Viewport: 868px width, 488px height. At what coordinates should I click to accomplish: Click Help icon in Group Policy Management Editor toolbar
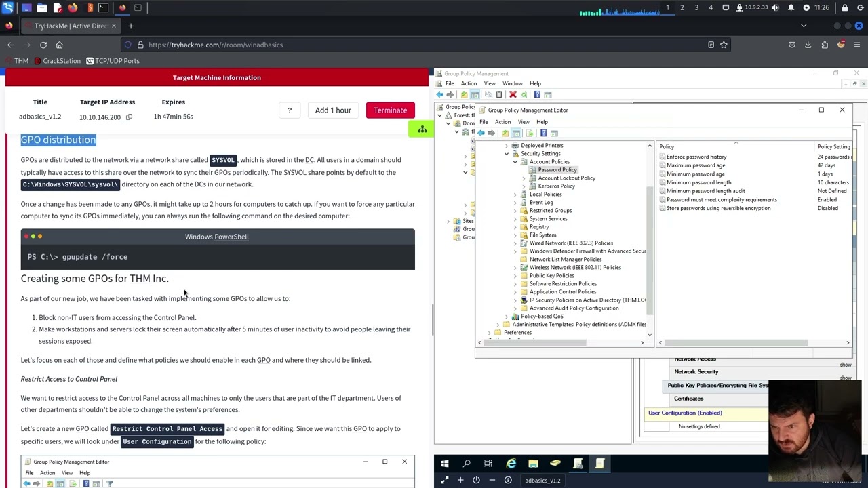pos(543,133)
